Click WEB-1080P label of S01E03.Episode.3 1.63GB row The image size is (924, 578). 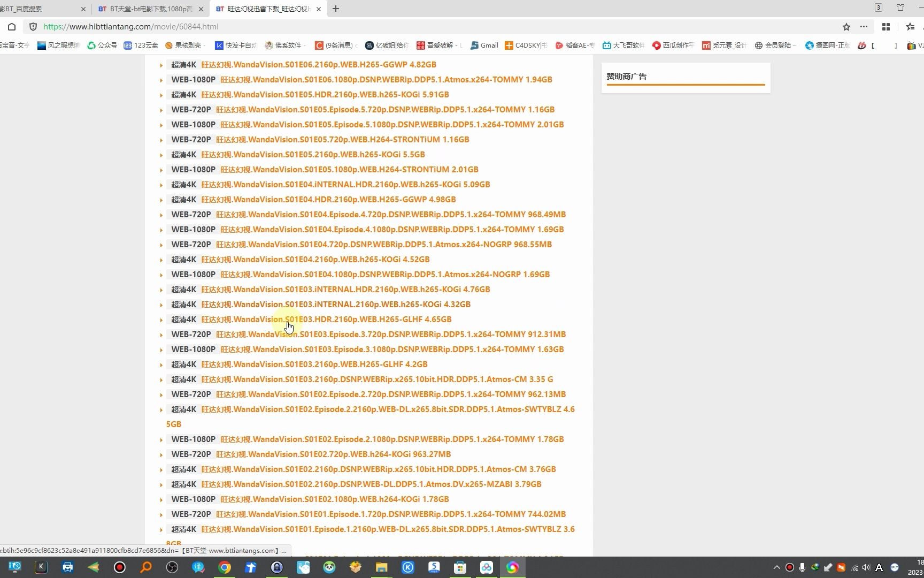pos(193,349)
